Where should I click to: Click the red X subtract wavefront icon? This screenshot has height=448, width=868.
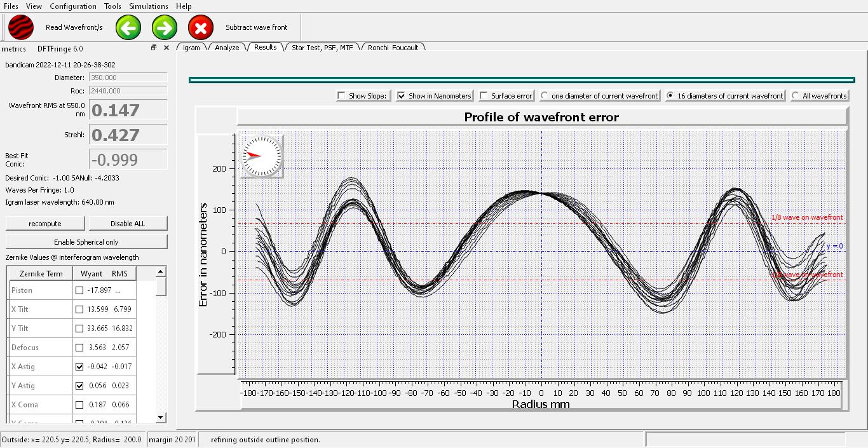pos(201,28)
